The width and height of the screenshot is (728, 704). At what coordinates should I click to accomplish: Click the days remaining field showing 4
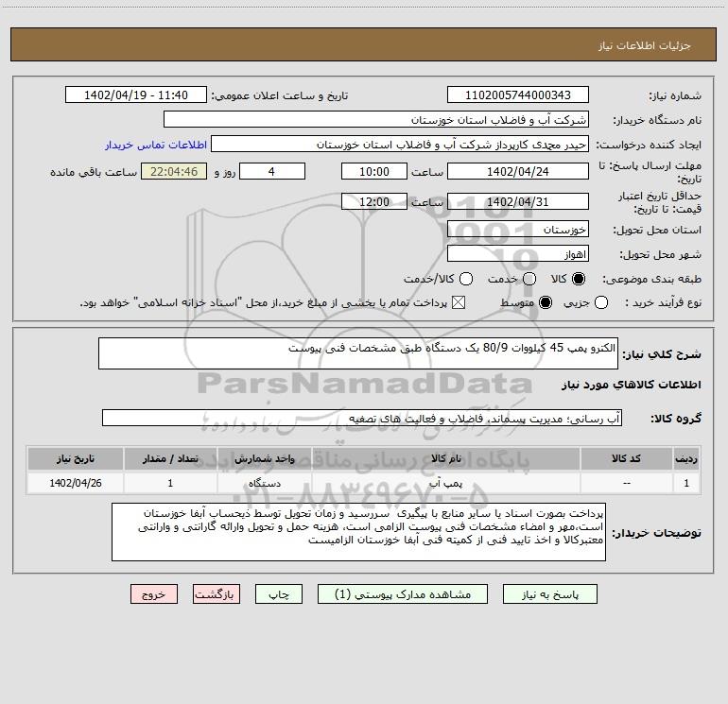pyautogui.click(x=272, y=171)
